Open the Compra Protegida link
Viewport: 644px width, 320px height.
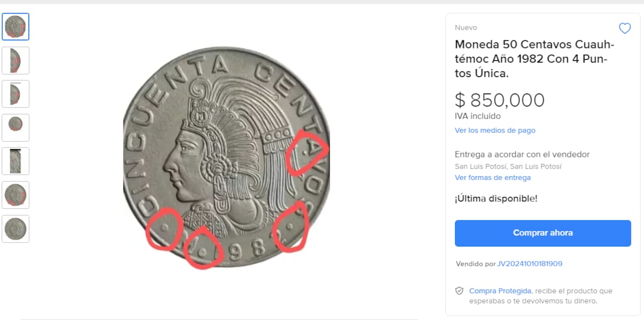(x=500, y=290)
